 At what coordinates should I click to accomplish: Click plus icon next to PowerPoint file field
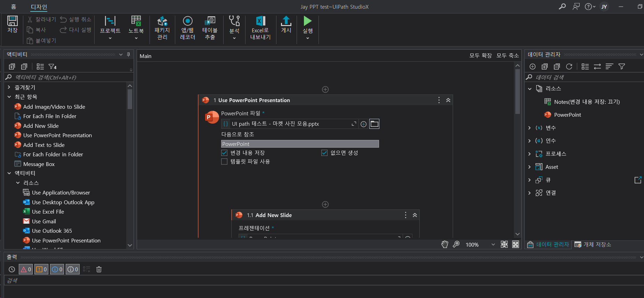click(363, 124)
